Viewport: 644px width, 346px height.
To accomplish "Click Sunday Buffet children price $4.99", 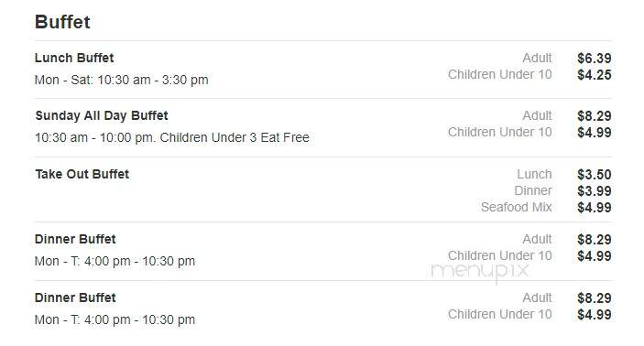I will 595,133.
